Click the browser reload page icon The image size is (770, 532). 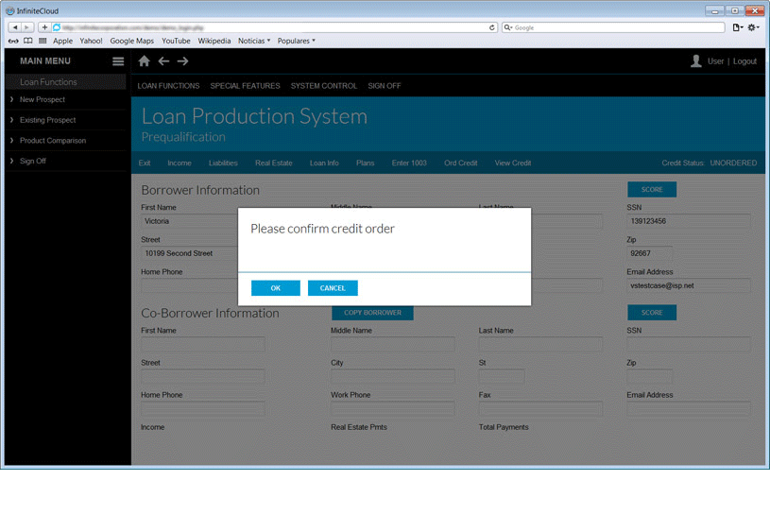click(492, 27)
